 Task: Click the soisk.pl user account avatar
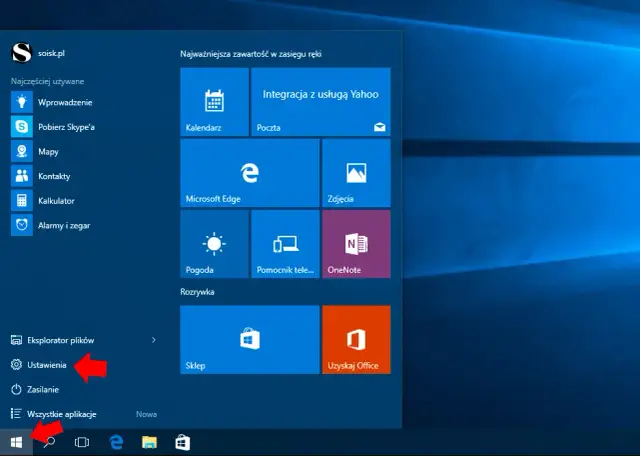pos(22,53)
